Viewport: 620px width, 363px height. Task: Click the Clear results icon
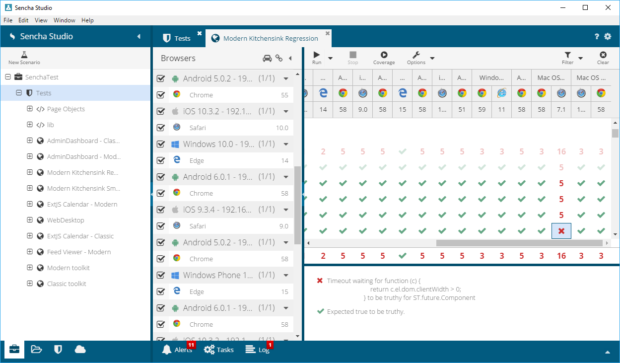pyautogui.click(x=603, y=55)
